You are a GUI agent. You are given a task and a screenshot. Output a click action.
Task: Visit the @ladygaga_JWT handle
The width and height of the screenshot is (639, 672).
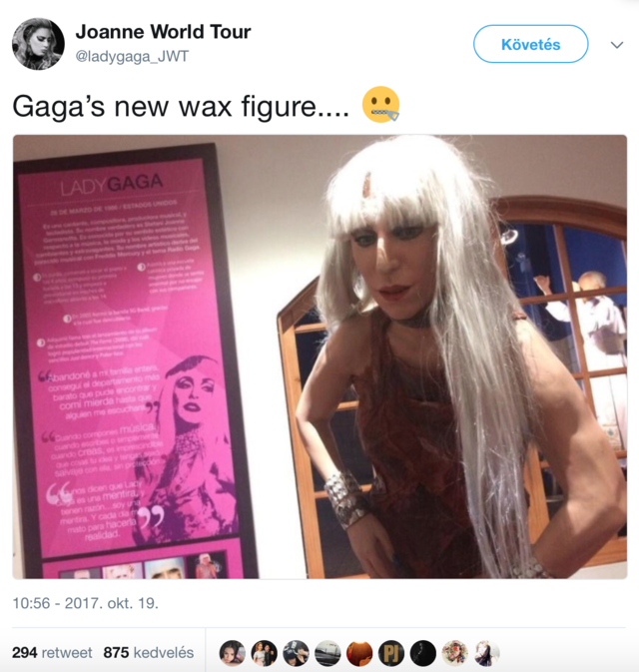tap(132, 56)
